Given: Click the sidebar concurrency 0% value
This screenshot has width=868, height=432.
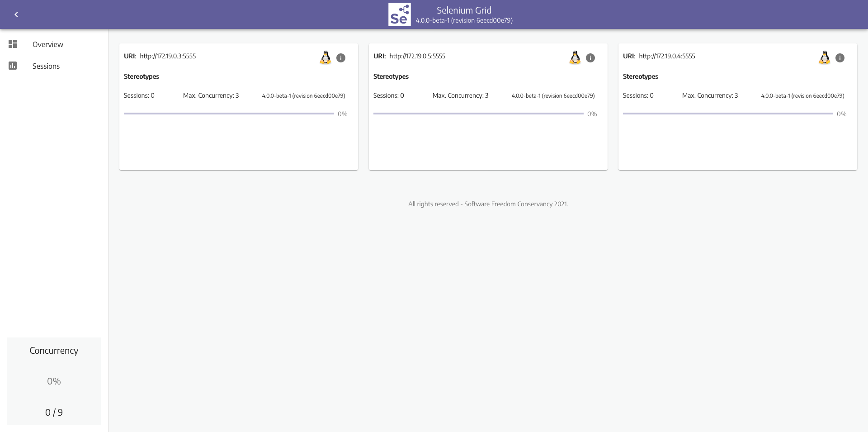Looking at the screenshot, I should (54, 381).
